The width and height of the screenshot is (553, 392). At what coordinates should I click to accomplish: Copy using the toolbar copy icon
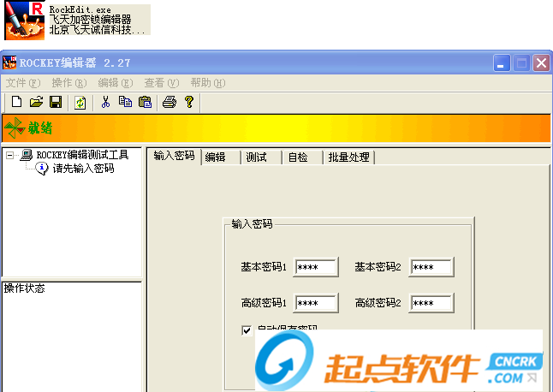pos(125,102)
